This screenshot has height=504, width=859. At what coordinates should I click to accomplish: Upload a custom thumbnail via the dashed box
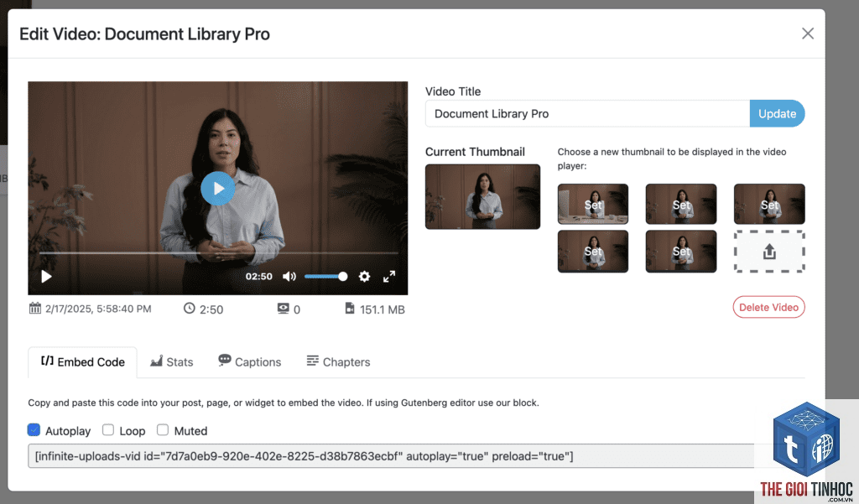click(x=769, y=252)
